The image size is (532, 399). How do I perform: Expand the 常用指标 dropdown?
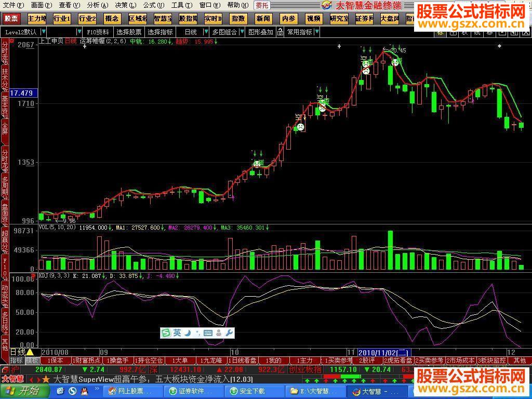(x=317, y=32)
